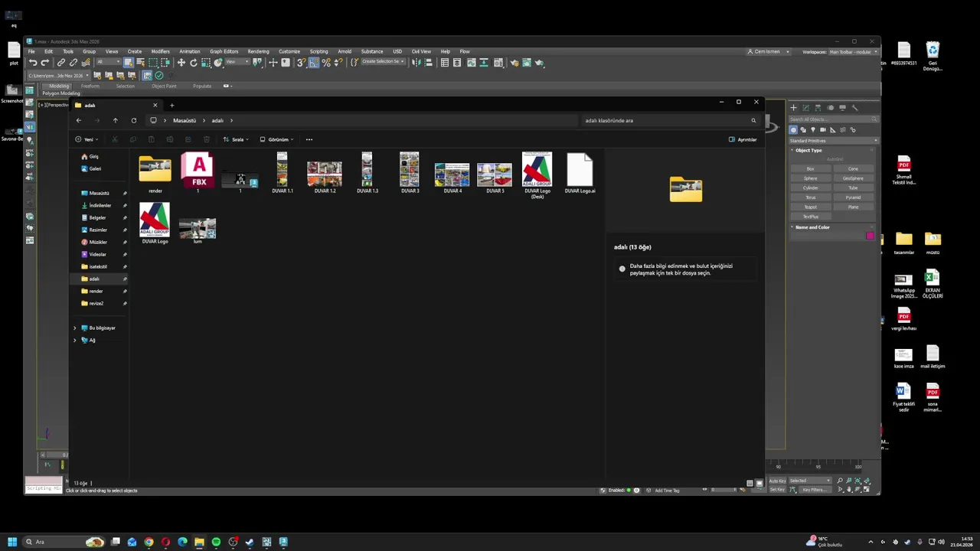Click the explorer Up arrow
The image size is (980, 551).
(x=115, y=120)
